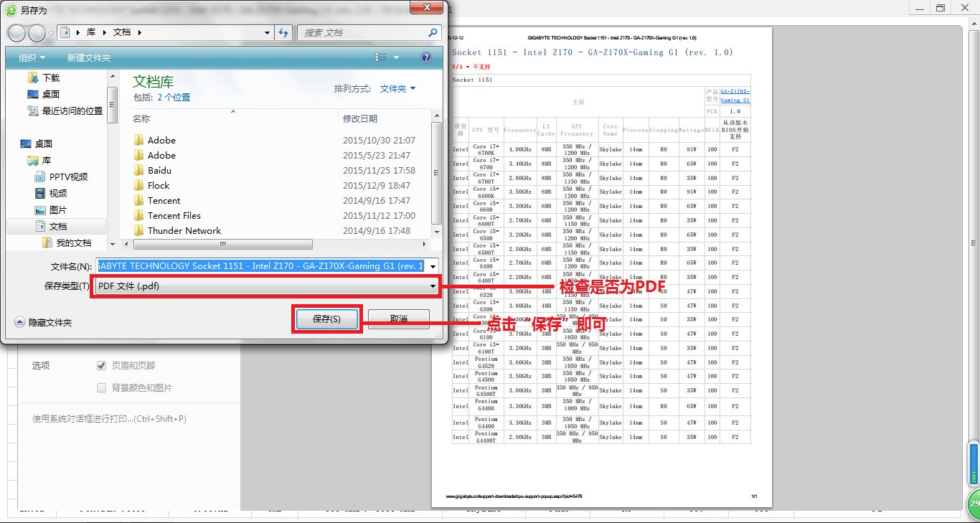Image resolution: width=980 pixels, height=523 pixels.
Task: Open the 保存类型 PDF 文件 combo box
Action: pos(267,286)
